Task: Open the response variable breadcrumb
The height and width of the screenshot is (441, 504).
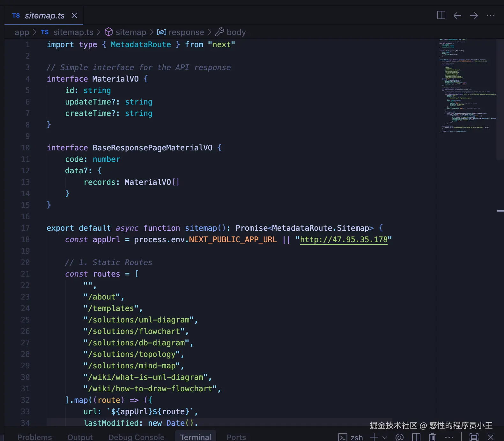Action: coord(186,32)
